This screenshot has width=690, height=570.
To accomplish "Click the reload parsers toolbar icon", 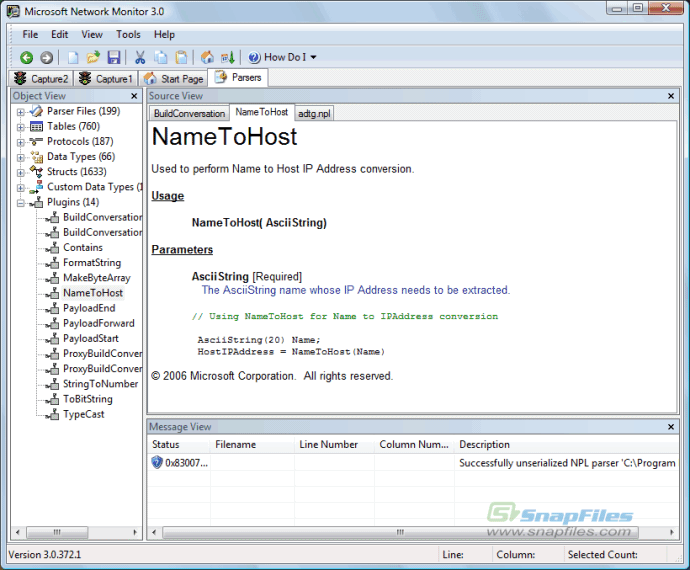I will (x=228, y=57).
